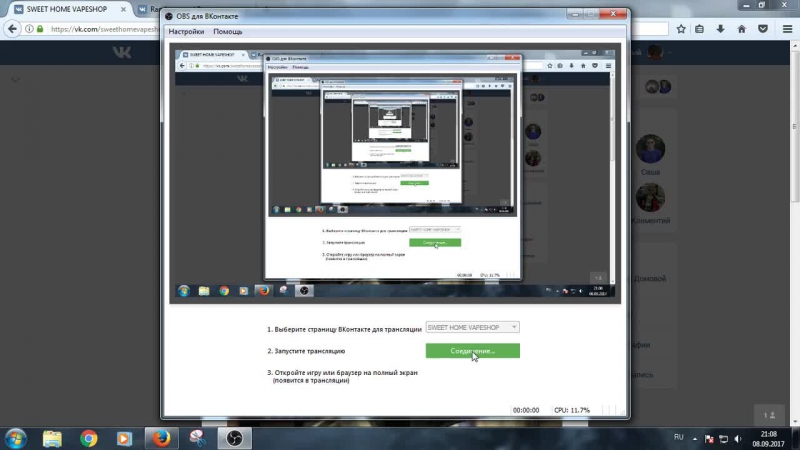The width and height of the screenshot is (800, 450).
Task: Open the media player taskbar icon
Action: click(x=124, y=438)
